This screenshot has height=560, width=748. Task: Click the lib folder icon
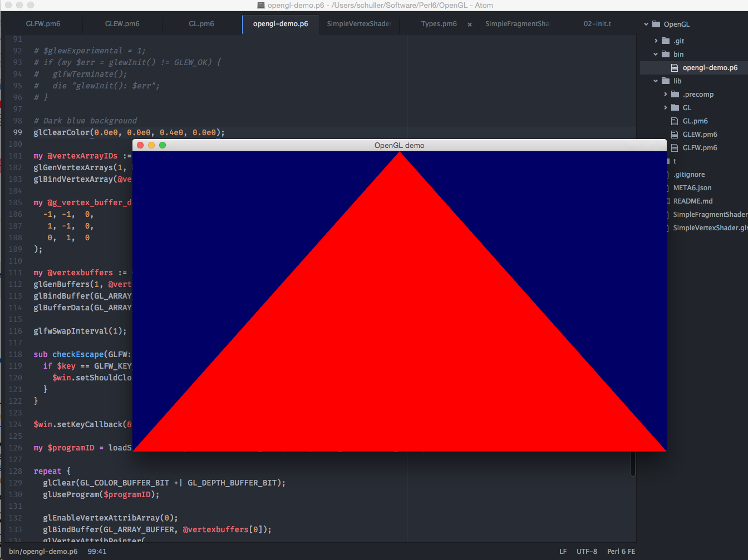[x=666, y=81]
